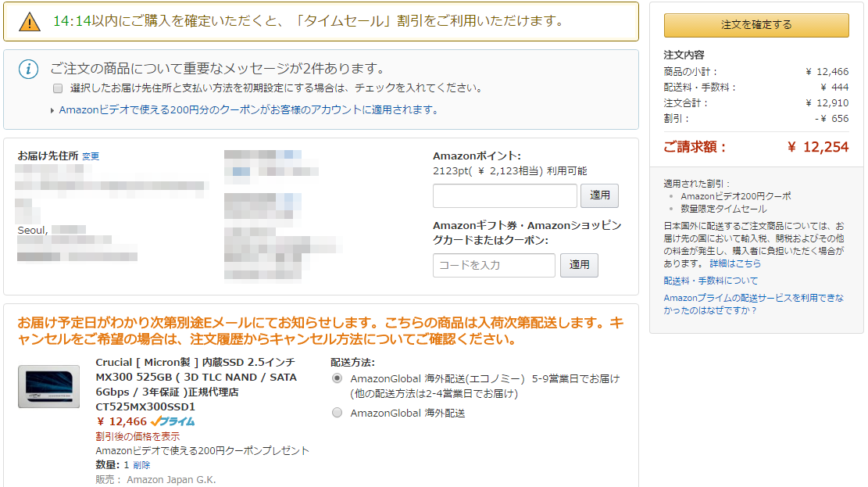The height and width of the screenshot is (487, 868).
Task: Click the Prime badge beside the price
Action: pyautogui.click(x=173, y=421)
